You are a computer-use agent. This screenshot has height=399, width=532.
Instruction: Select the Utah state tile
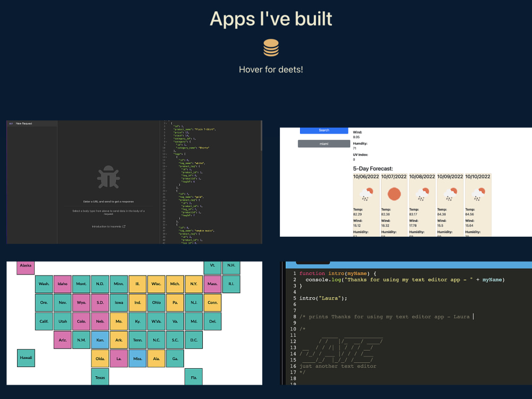click(x=62, y=321)
